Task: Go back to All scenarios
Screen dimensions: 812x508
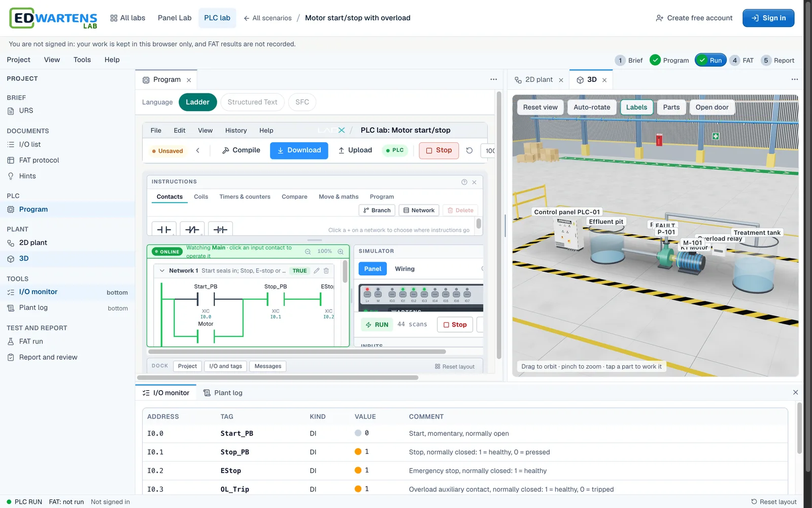Action: click(x=267, y=18)
